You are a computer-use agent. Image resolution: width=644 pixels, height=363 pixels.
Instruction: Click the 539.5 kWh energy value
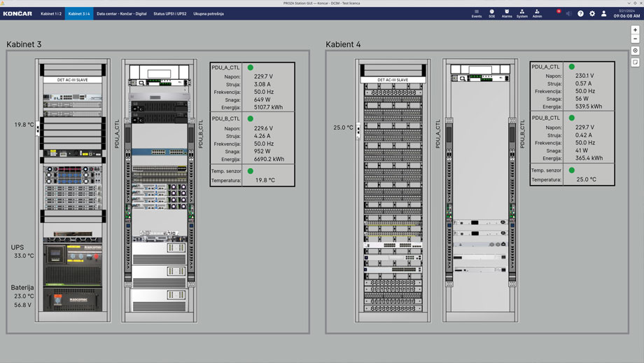tap(589, 107)
